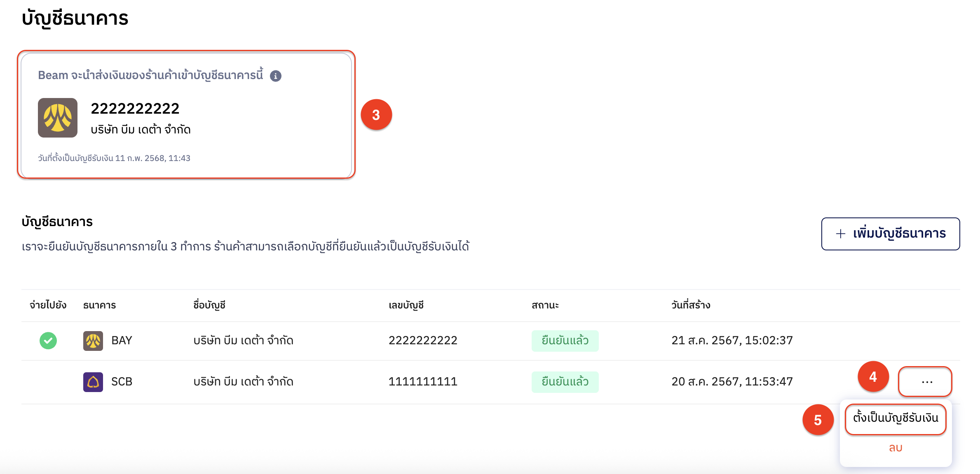Click the SCB bank logo in table
The width and height of the screenshot is (980, 474).
[93, 382]
